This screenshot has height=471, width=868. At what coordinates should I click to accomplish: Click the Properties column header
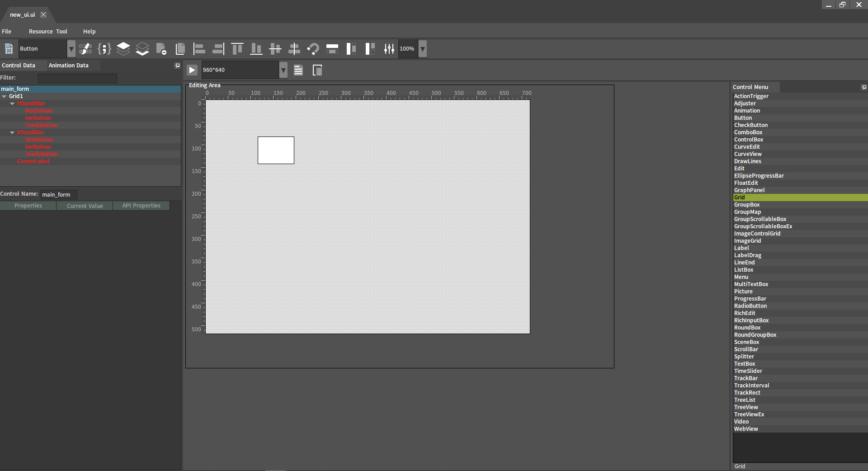point(28,206)
